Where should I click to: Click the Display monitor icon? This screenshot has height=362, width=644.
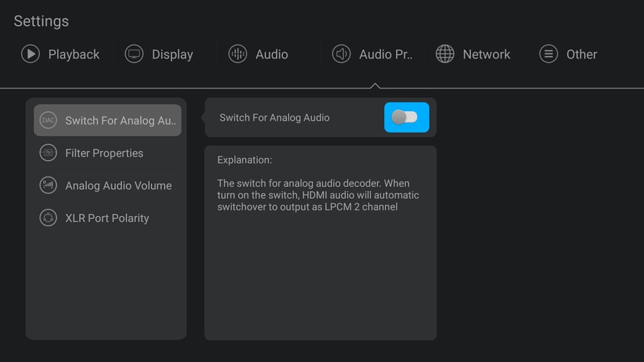point(134,54)
